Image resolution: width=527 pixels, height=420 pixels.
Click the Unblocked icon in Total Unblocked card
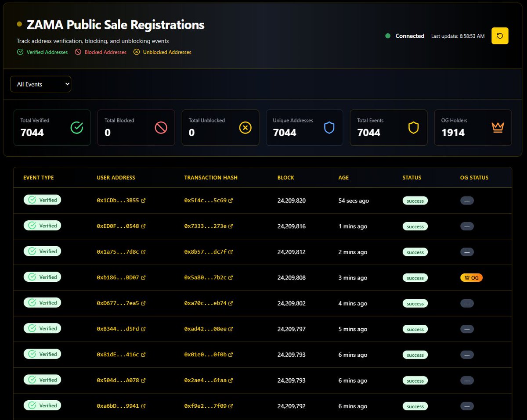coord(245,128)
